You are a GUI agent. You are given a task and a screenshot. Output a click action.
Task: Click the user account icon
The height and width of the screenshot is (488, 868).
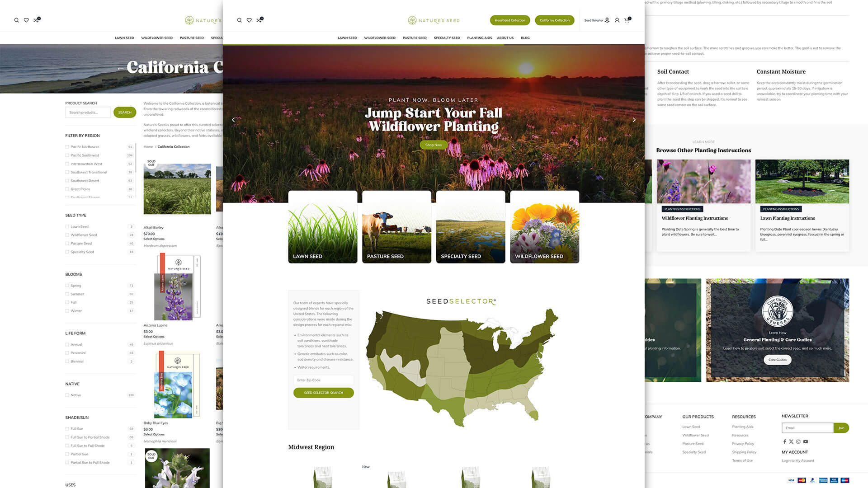[617, 20]
